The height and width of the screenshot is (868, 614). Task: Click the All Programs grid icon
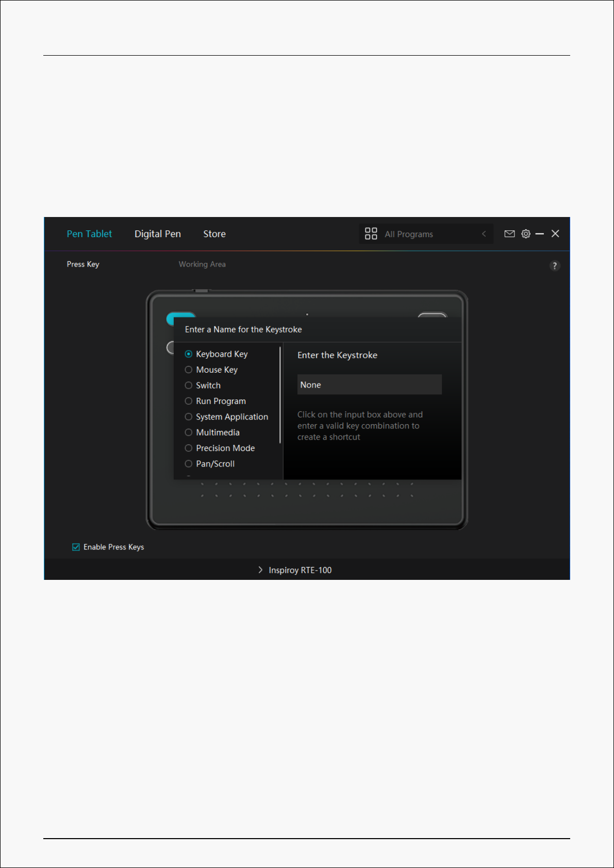coord(371,234)
